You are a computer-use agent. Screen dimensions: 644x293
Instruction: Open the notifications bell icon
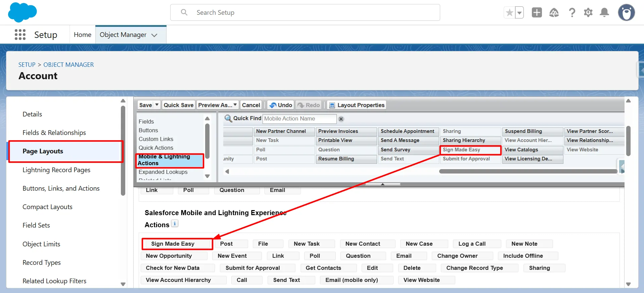[604, 13]
